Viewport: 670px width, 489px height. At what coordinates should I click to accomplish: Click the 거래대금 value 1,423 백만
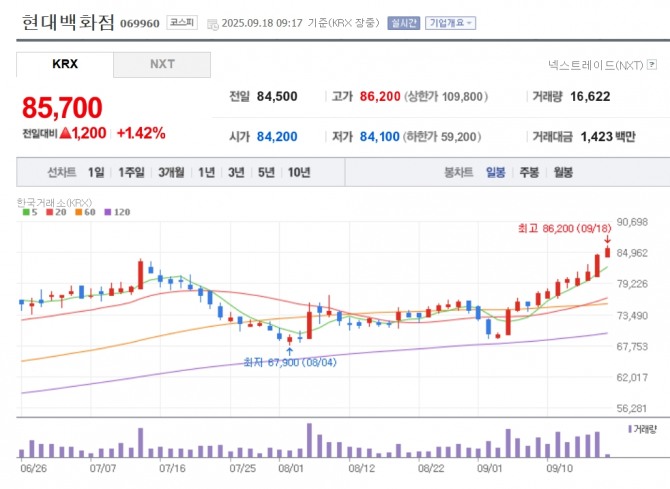coord(608,136)
